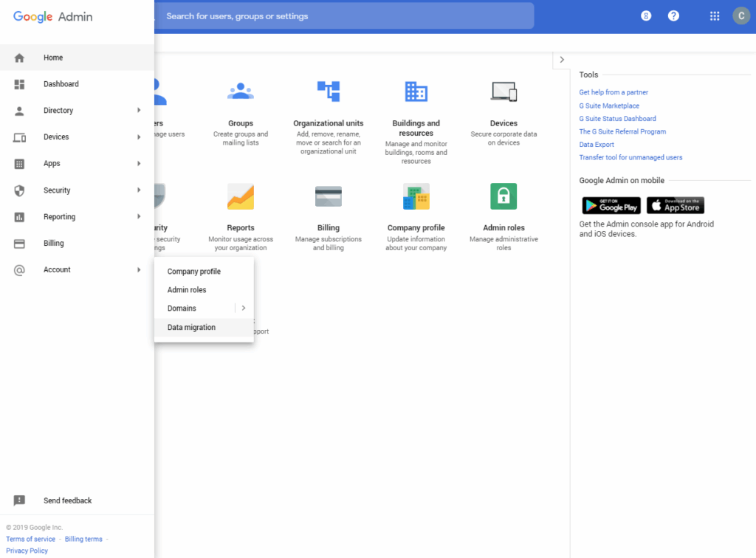This screenshot has width=756, height=558.
Task: Click the Security shield icon in sidebar
Action: [x=19, y=190]
